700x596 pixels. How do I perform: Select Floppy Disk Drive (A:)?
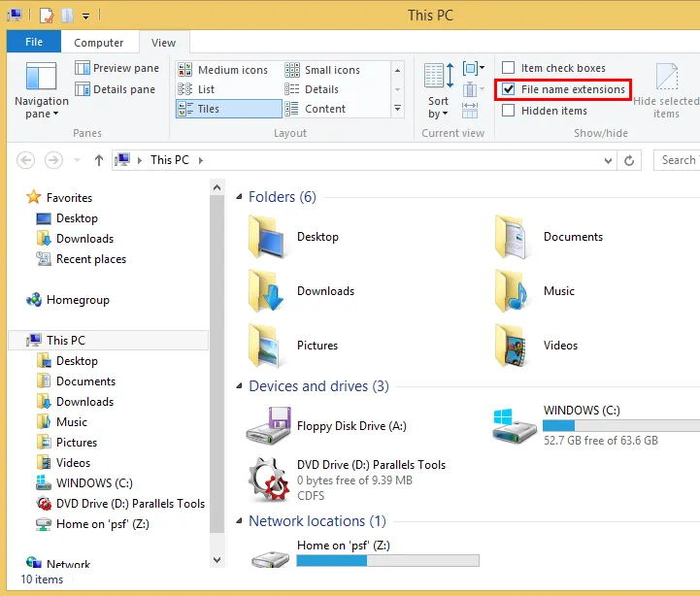tap(327, 426)
